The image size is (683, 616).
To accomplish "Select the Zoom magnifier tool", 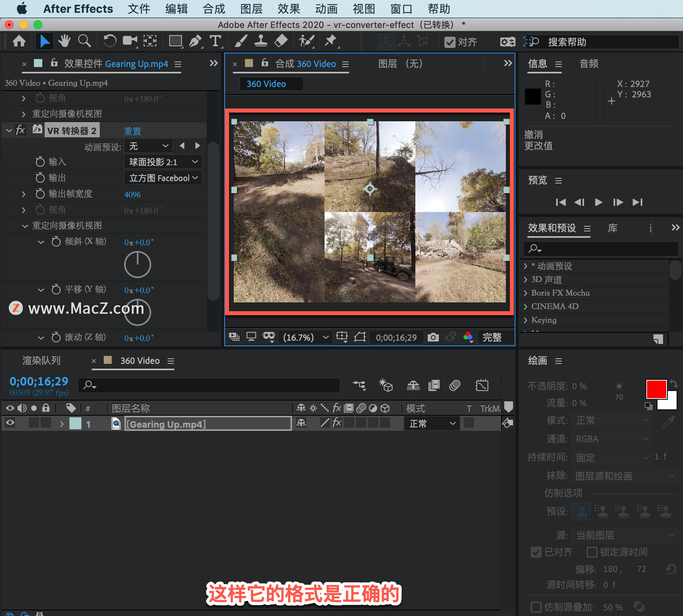I will pos(84,41).
